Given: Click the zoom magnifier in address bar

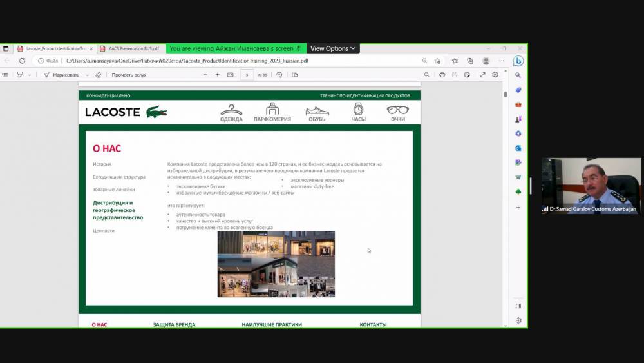Looking at the screenshot, I should 424,61.
